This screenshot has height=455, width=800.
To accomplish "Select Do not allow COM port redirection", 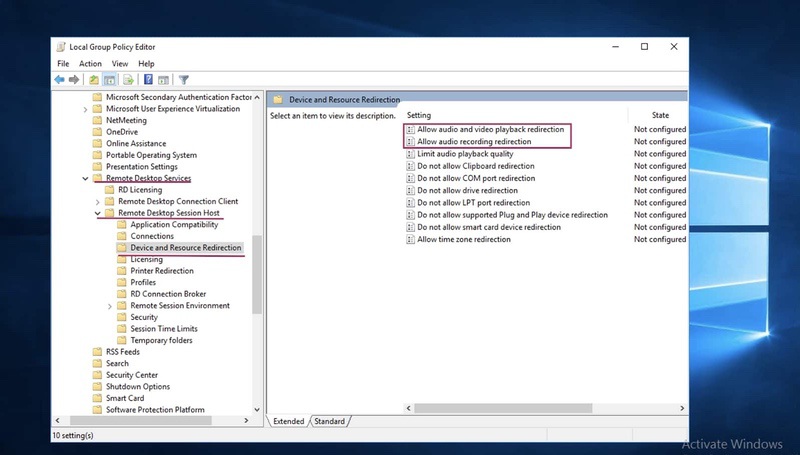I will (476, 179).
